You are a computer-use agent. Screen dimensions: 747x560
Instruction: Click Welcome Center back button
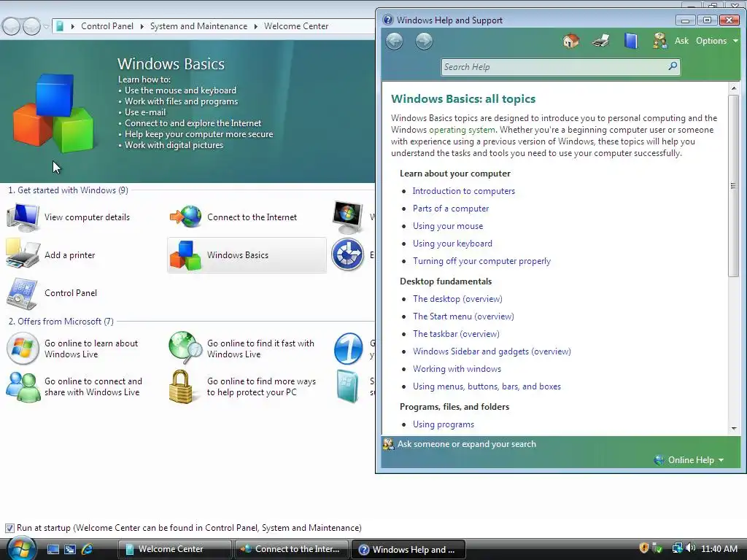point(12,26)
